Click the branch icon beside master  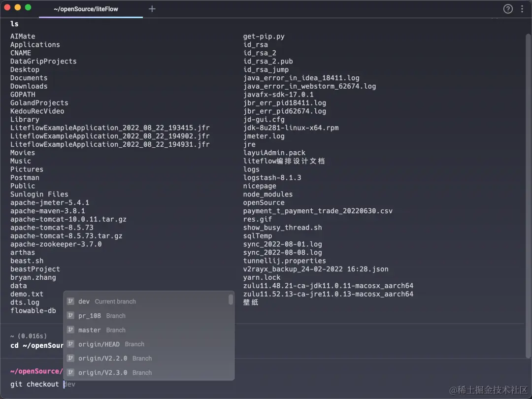[70, 330]
